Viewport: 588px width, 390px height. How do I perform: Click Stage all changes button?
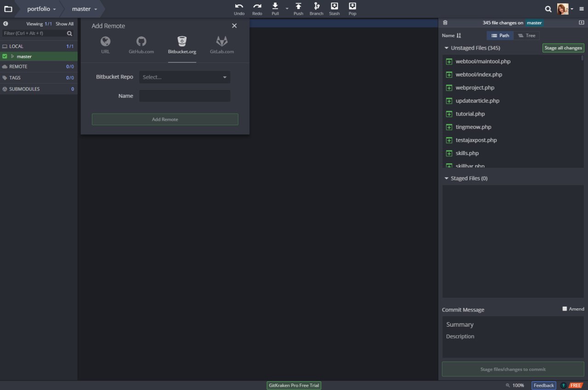(x=563, y=48)
